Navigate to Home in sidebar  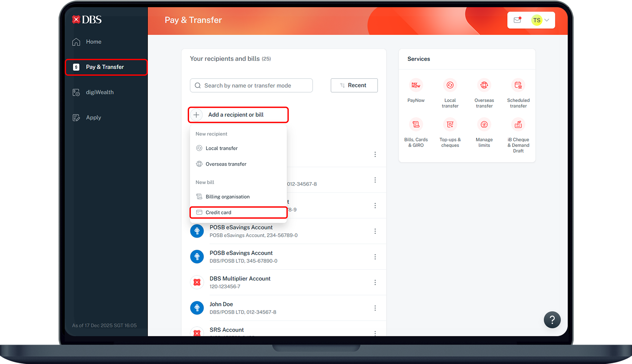tap(94, 42)
